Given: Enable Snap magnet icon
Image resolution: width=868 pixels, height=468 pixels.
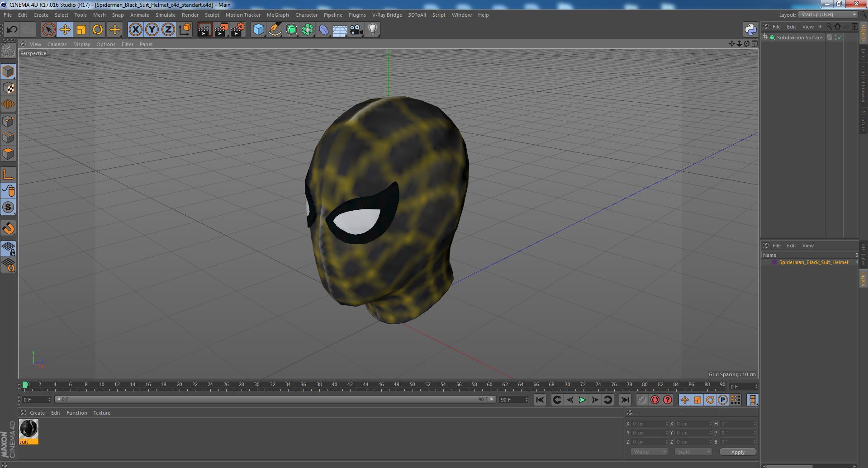Looking at the screenshot, I should click(x=8, y=228).
